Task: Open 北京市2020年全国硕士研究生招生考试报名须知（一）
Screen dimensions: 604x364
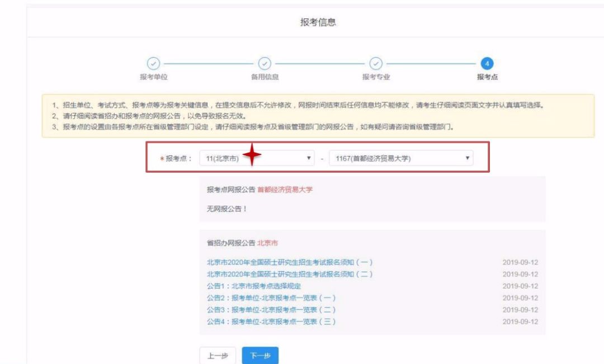Action: (289, 262)
